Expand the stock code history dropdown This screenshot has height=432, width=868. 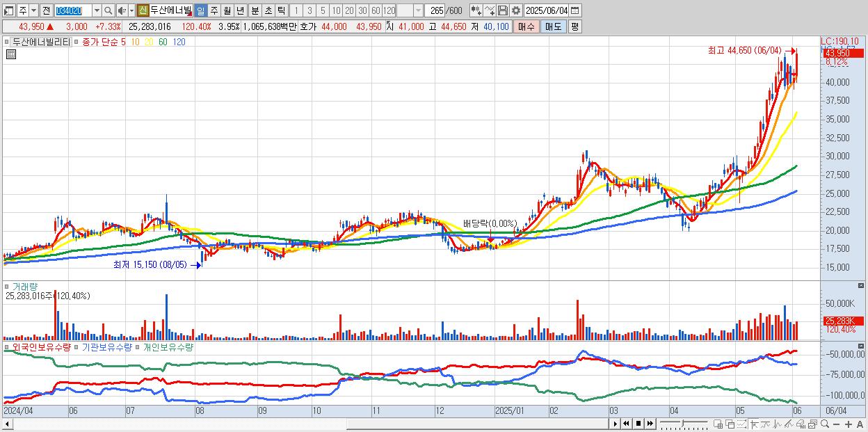pos(97,10)
